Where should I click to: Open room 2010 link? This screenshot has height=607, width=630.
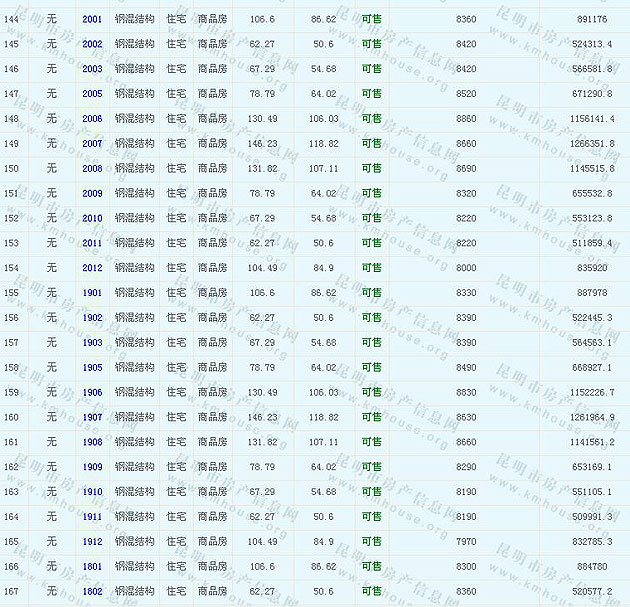coord(92,218)
